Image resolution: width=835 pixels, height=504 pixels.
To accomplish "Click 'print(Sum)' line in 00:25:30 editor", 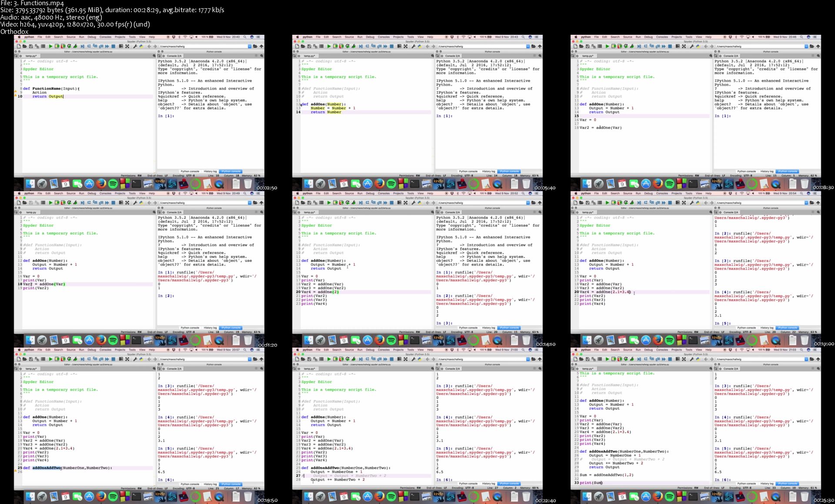I will tap(591, 483).
